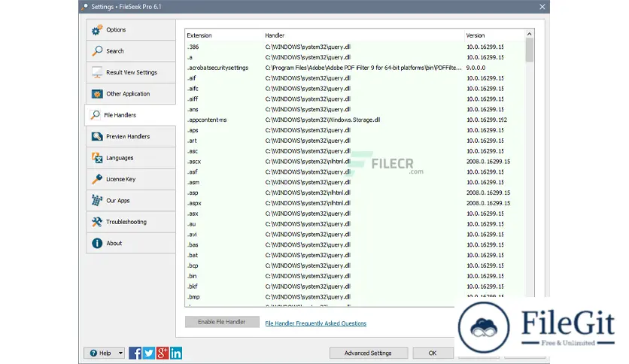
Task: Select the .au extension row
Action: [354, 224]
